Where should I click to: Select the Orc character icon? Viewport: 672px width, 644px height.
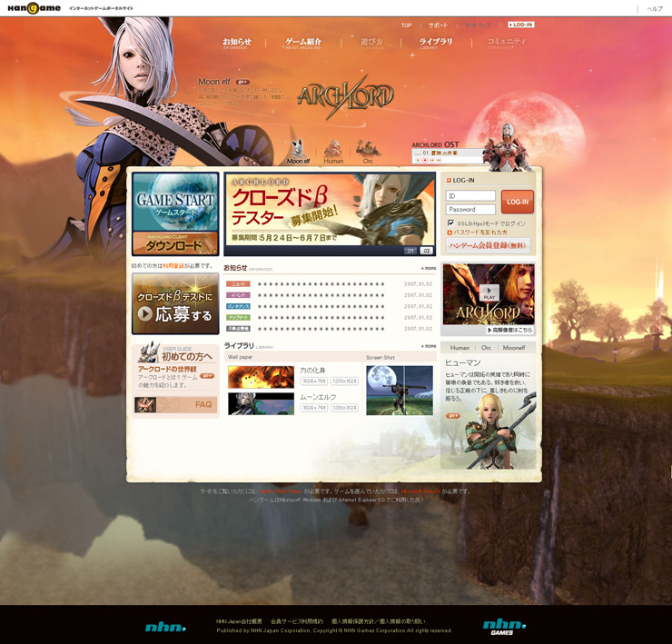(368, 151)
